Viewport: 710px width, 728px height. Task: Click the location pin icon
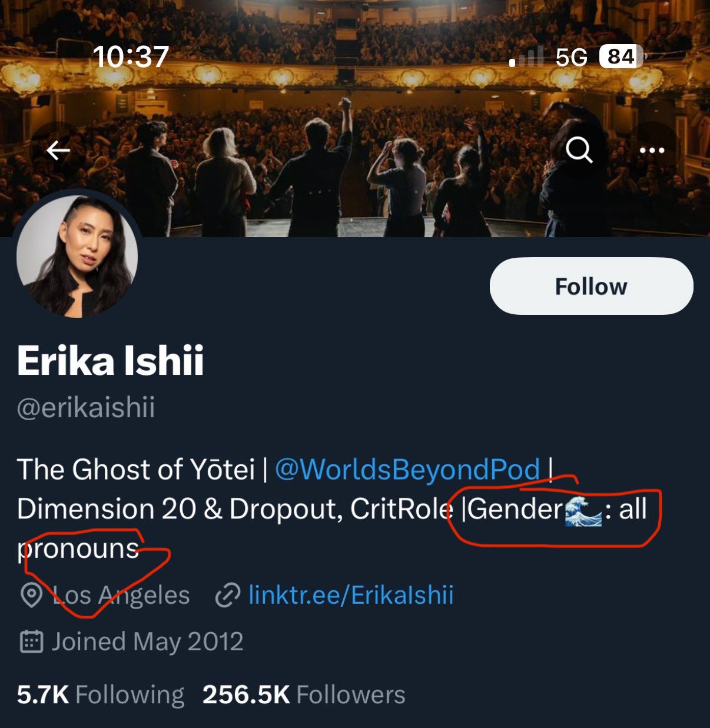pyautogui.click(x=31, y=596)
